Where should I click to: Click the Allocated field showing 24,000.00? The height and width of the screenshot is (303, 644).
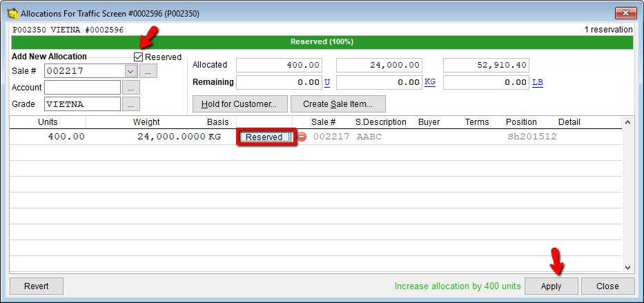point(380,66)
